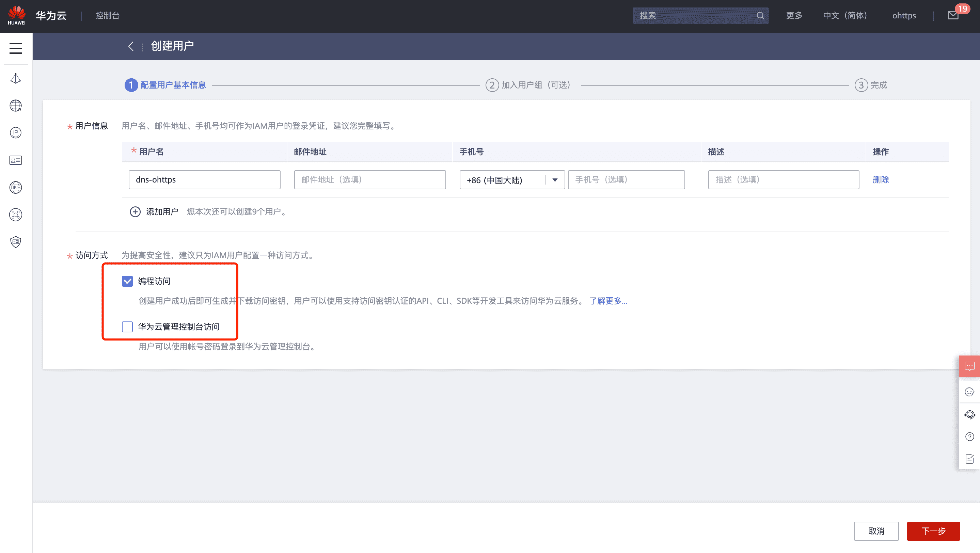980x553 pixels.
Task: Click the 华为云 brand text
Action: (x=51, y=16)
